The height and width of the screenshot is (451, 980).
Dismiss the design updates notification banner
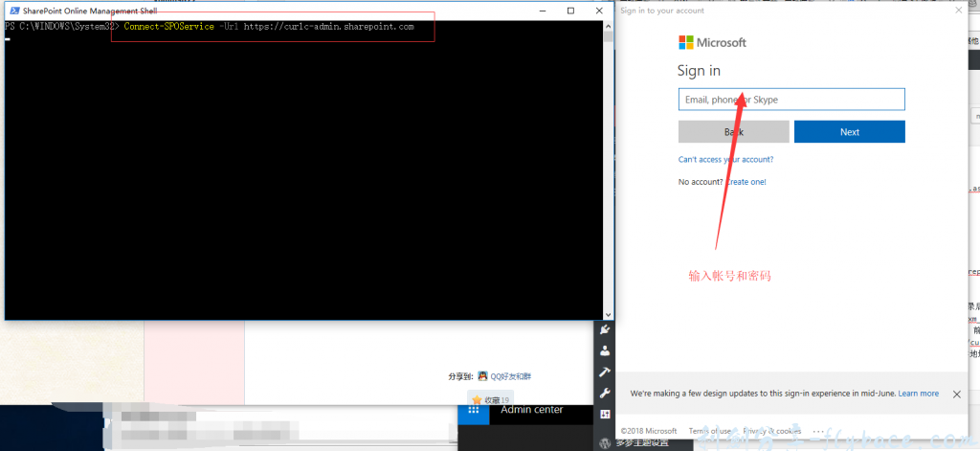point(956,394)
